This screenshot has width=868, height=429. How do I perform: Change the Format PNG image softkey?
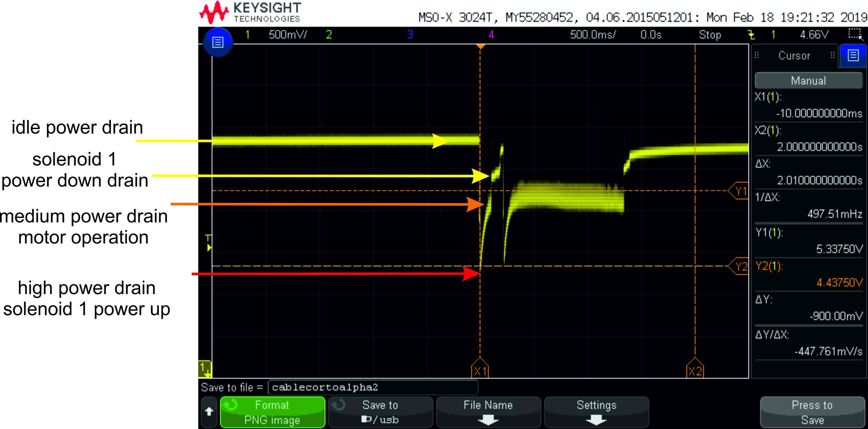[272, 412]
